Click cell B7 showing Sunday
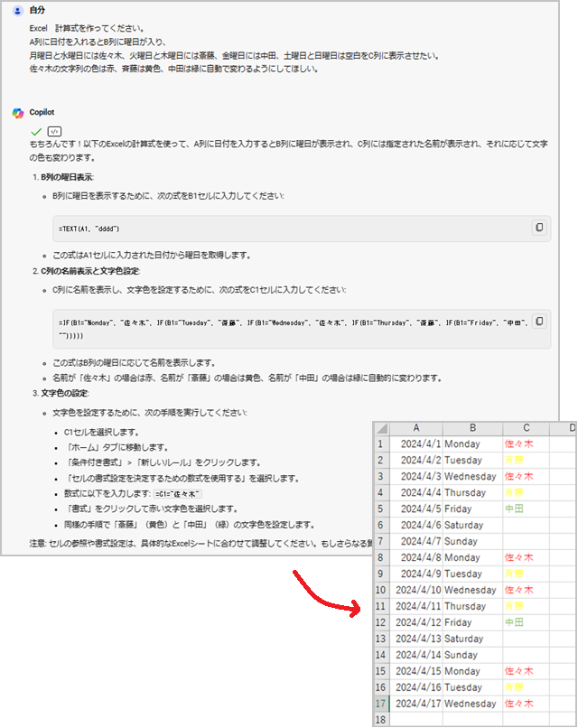The height and width of the screenshot is (728, 578). click(x=472, y=541)
